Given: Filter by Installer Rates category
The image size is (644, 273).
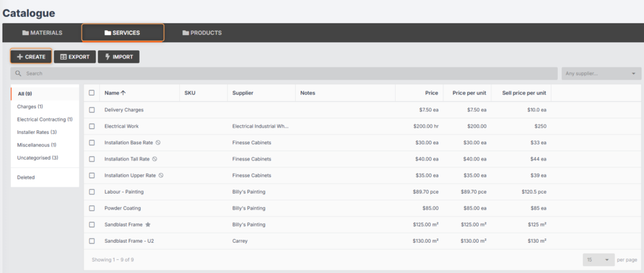Looking at the screenshot, I should [x=36, y=132].
